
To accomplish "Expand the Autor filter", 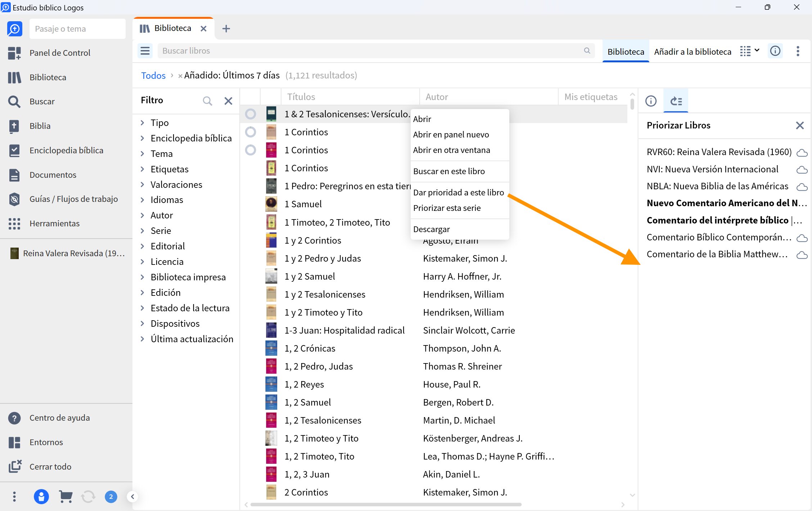I will [143, 215].
